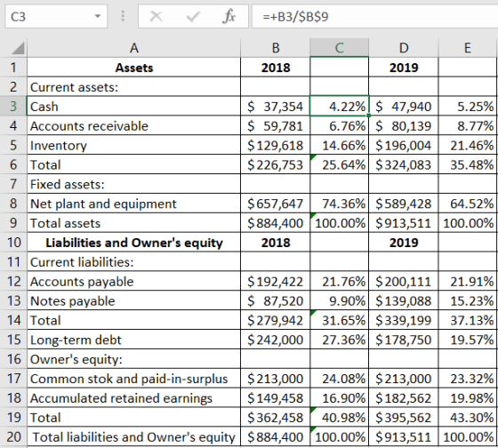The height and width of the screenshot is (448, 498).
Task: Select the active cell showing 4.22%
Action: pos(339,107)
